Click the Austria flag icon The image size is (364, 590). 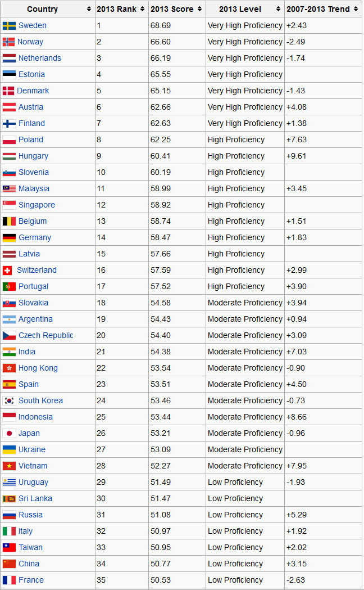(x=9, y=107)
